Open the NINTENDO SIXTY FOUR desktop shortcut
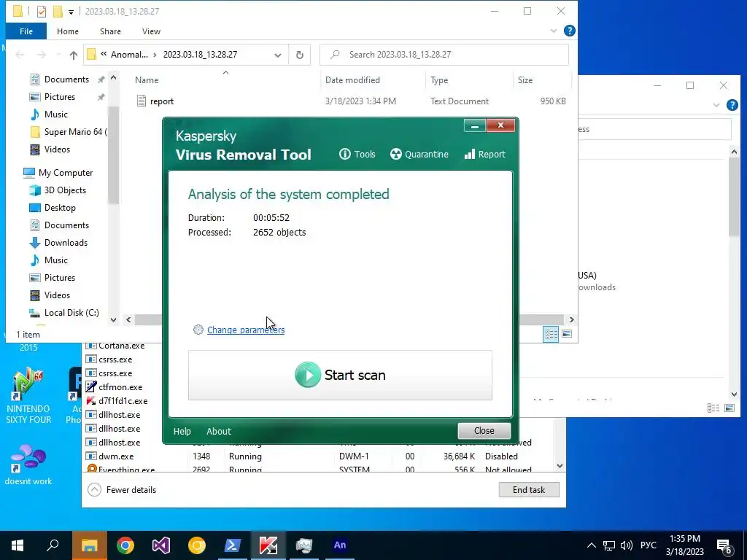The height and width of the screenshot is (560, 747). coord(28,396)
